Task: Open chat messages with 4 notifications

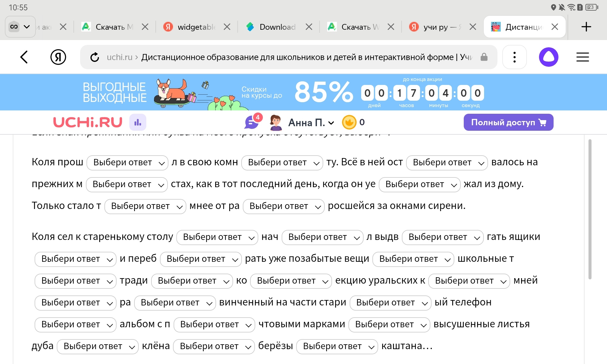Action: 253,122
